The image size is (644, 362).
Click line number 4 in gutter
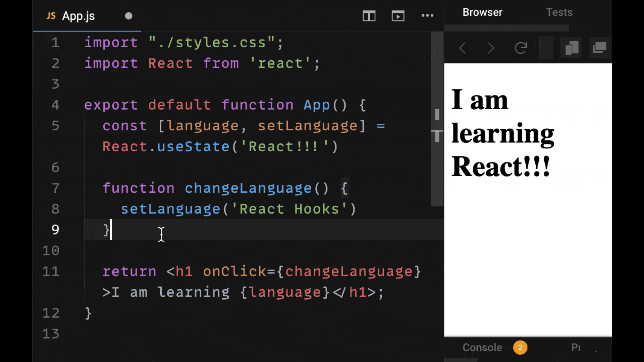(x=55, y=105)
